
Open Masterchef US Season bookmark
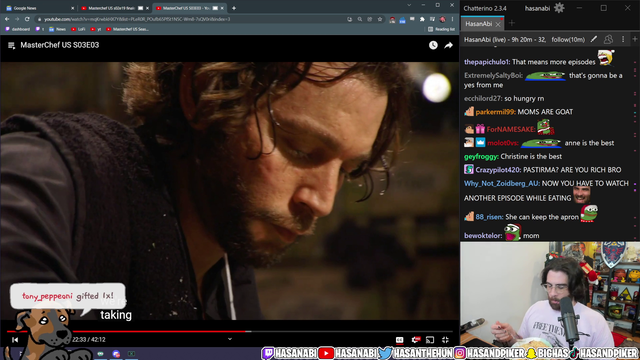(x=127, y=29)
